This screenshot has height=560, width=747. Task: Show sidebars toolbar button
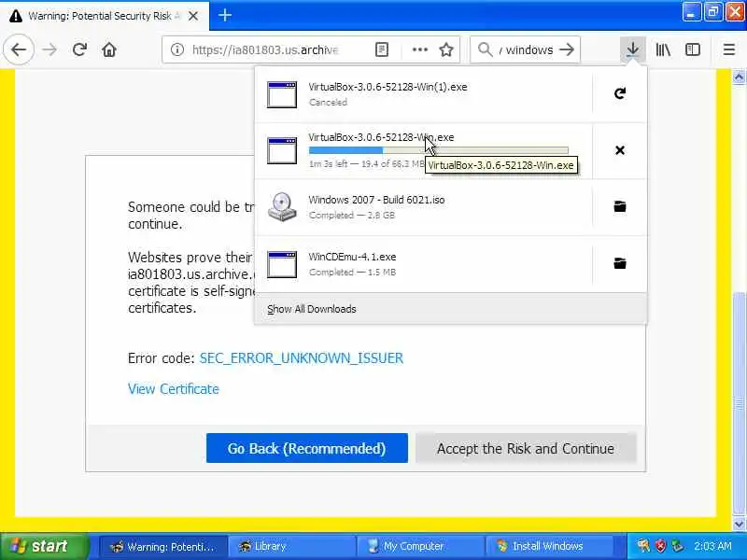tap(693, 49)
